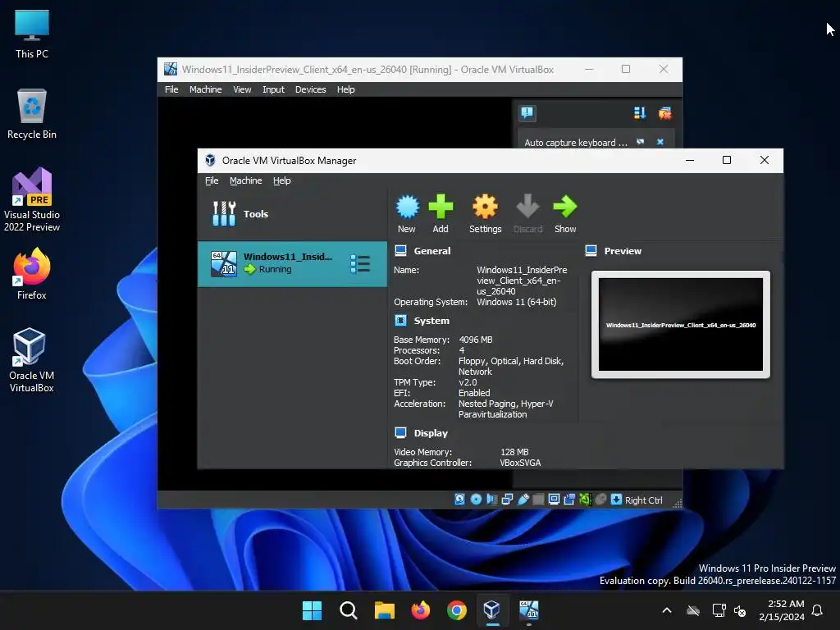Switch to running VM taskbar button

[x=529, y=610]
